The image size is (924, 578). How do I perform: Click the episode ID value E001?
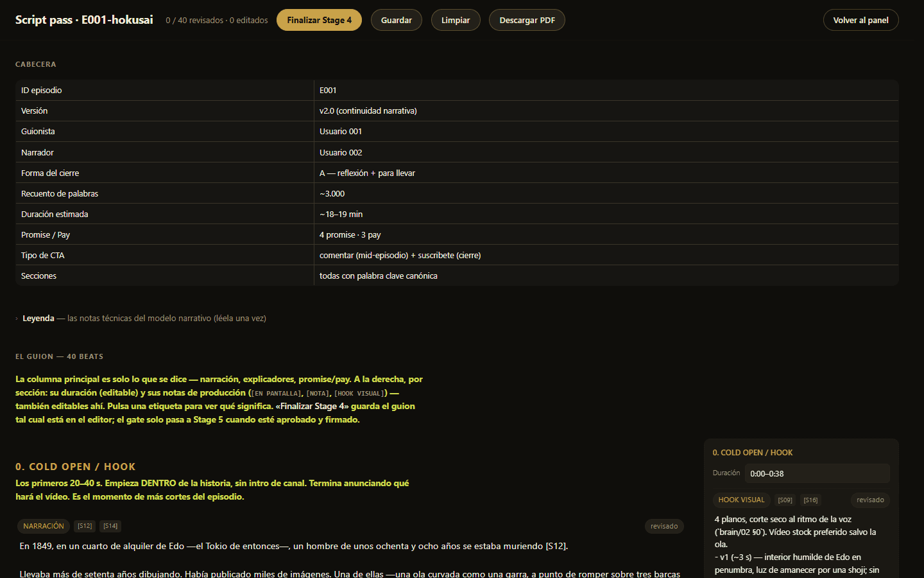328,91
